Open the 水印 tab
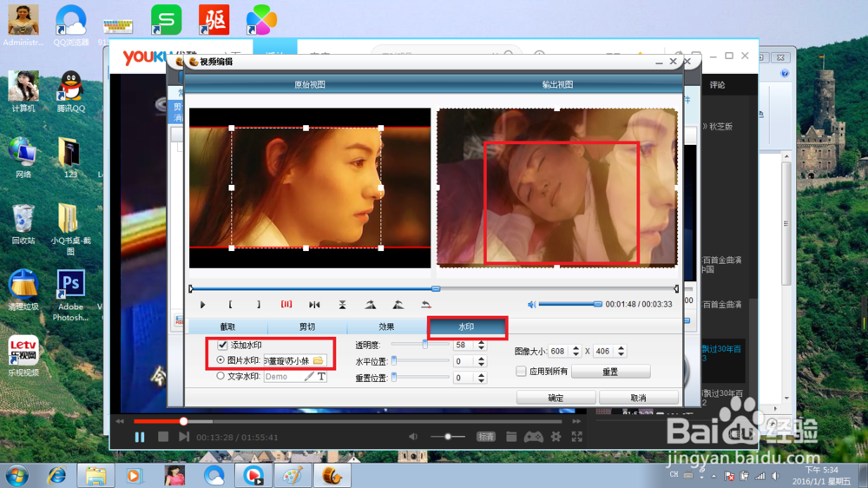Viewport: 868px width, 488px height. click(467, 326)
